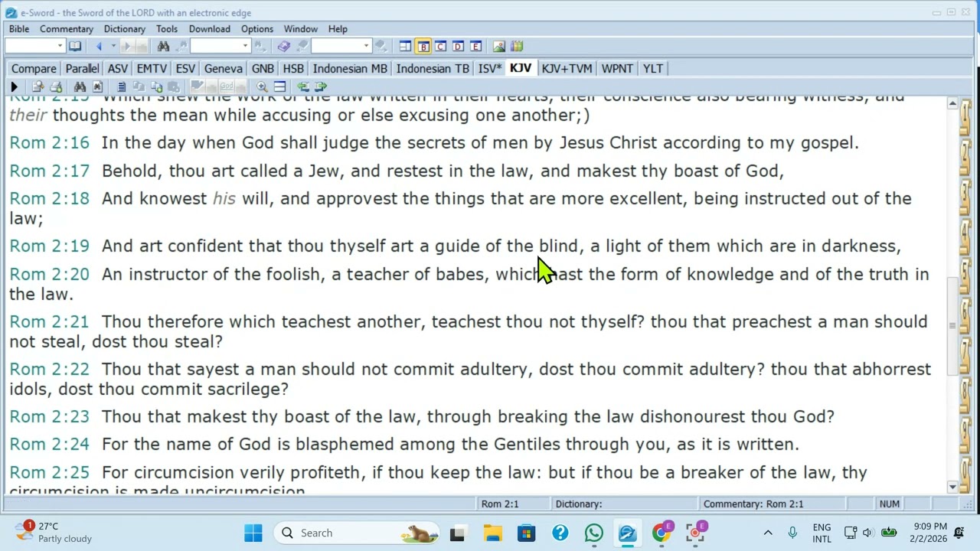Open the Tools menu
The image size is (980, 551).
click(167, 29)
